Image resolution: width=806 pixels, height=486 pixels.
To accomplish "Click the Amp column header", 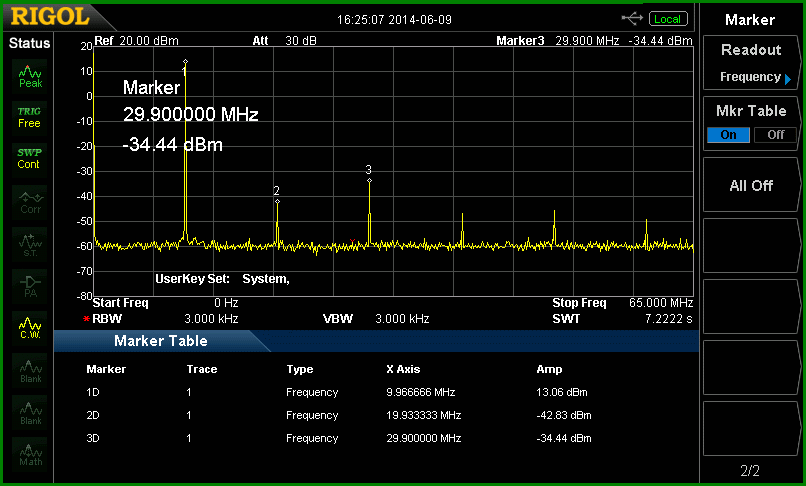I will click(549, 369).
